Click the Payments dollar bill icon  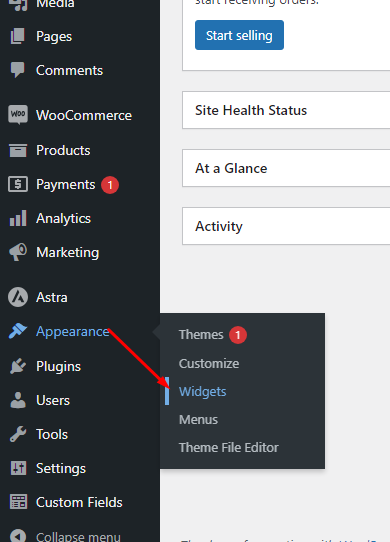click(18, 184)
